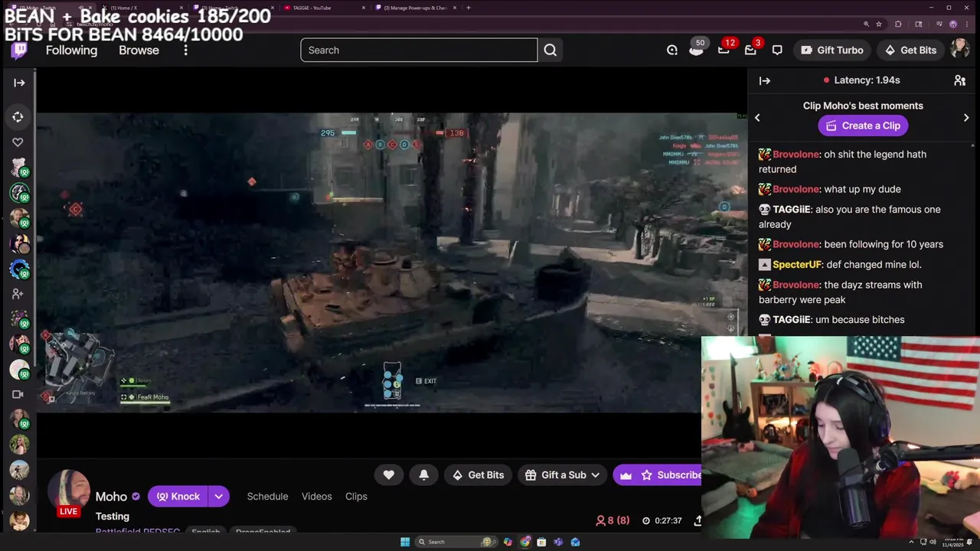The width and height of the screenshot is (980, 551).
Task: Open the user profile avatar menu
Action: coord(960,50)
